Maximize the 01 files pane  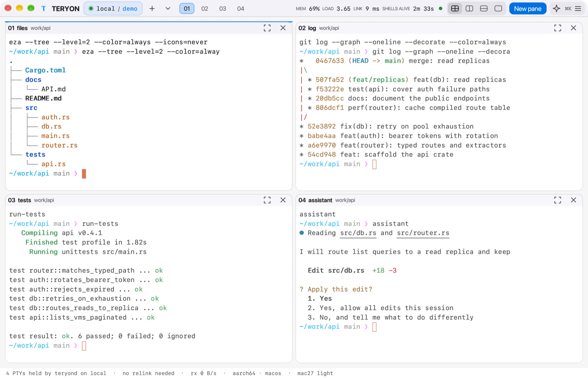(x=267, y=28)
